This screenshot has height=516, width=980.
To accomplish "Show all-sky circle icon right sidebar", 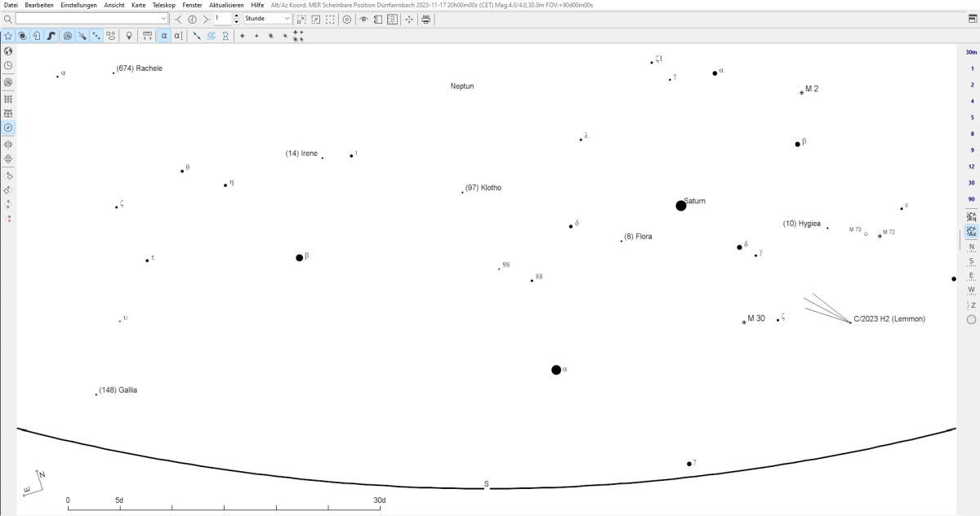I will 971,320.
